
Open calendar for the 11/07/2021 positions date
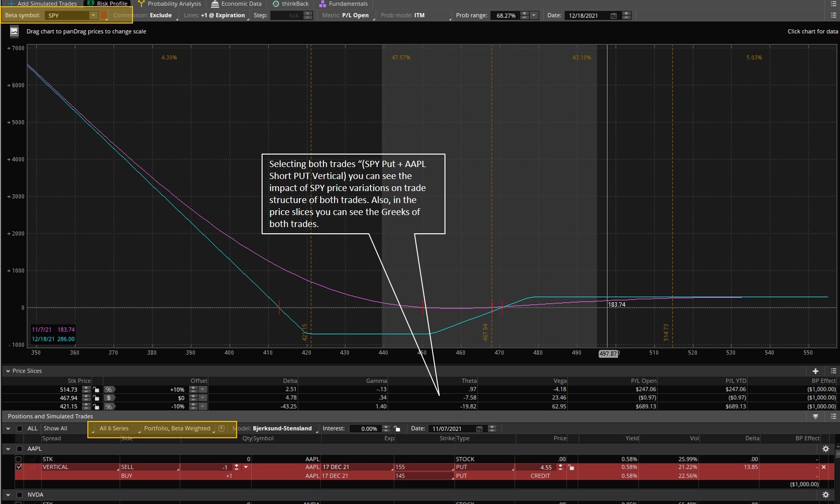[479, 429]
